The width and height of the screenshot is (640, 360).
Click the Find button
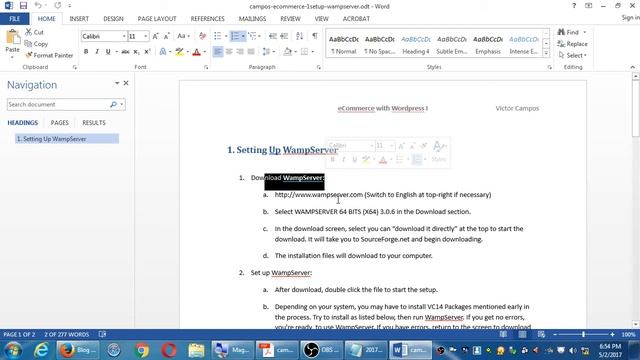[569, 32]
